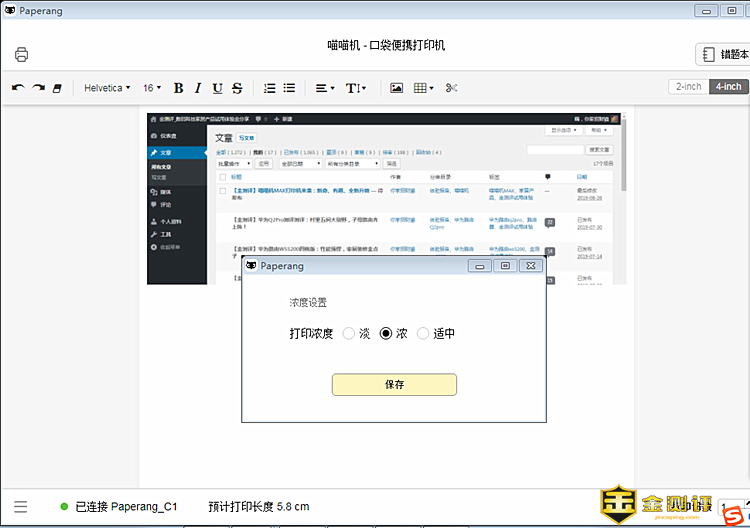Expand the text alignment dropdown
Image resolution: width=750 pixels, height=528 pixels.
click(325, 88)
